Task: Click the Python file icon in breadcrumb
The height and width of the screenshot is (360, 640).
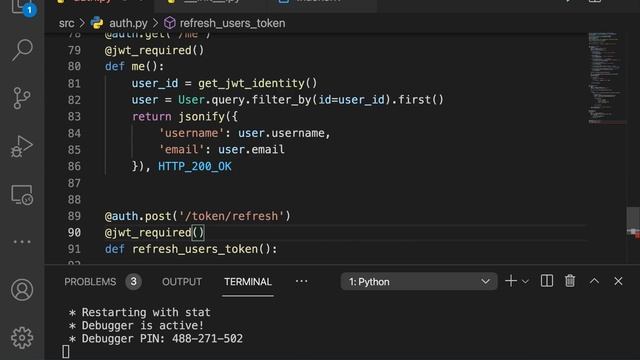Action: 97,23
